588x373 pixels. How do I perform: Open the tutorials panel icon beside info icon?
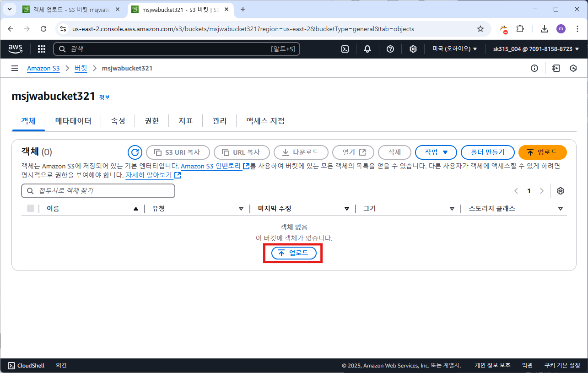[556, 68]
